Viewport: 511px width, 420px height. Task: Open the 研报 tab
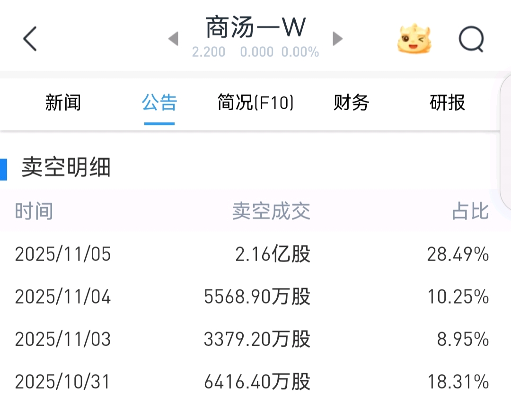coord(447,102)
